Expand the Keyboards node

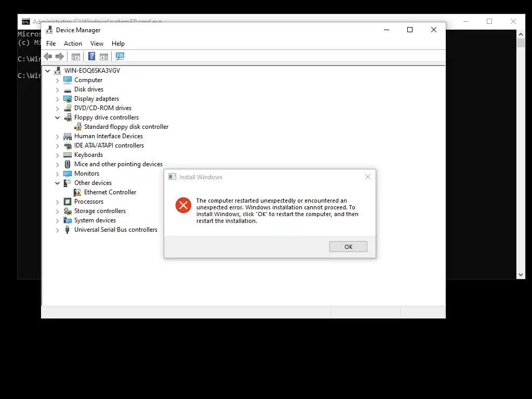coord(57,155)
